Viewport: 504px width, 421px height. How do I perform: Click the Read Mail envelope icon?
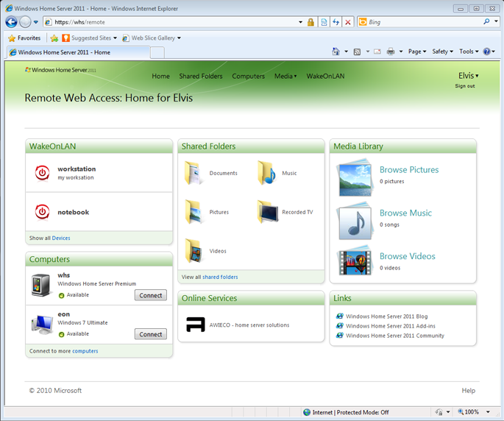pyautogui.click(x=377, y=52)
